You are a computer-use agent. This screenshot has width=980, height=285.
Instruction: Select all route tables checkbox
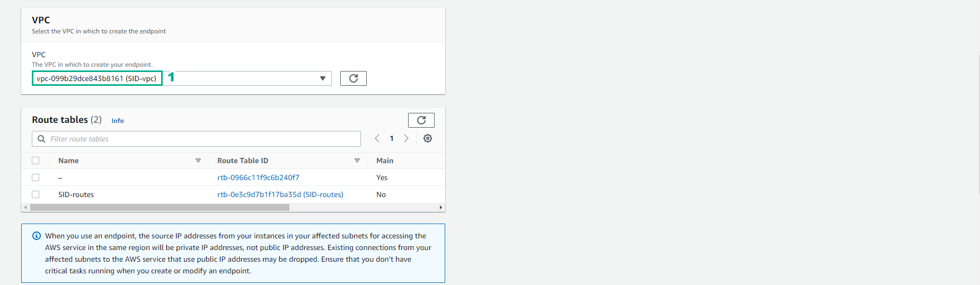[36, 161]
